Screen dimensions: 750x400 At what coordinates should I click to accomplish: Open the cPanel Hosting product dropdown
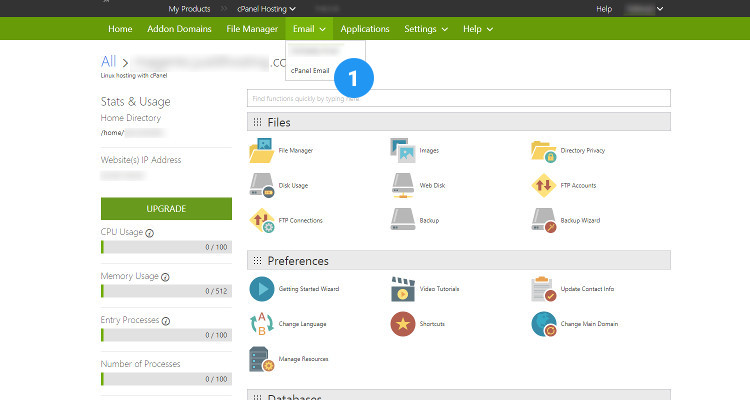pos(259,9)
